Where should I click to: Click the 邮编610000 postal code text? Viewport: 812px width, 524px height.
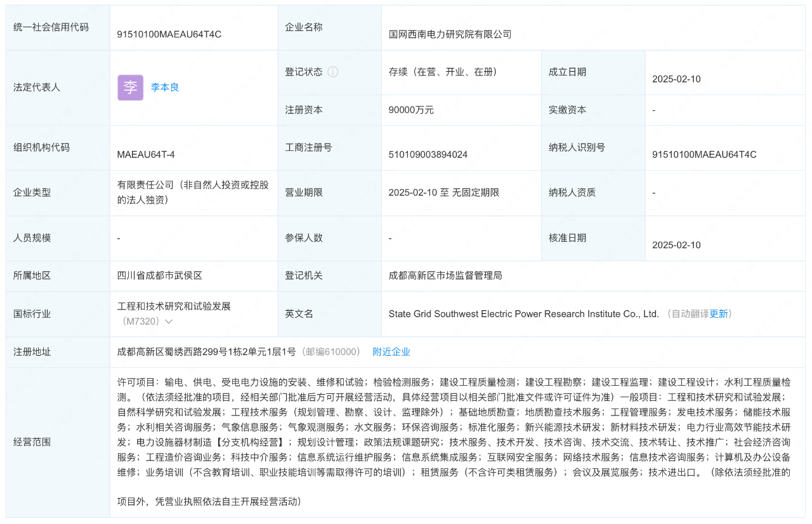331,351
